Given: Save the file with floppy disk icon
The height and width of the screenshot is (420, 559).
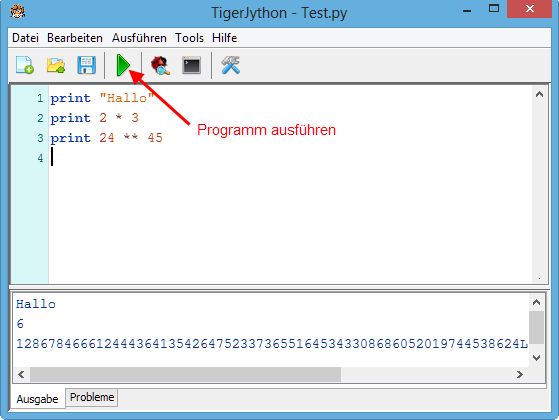Looking at the screenshot, I should pos(86,65).
